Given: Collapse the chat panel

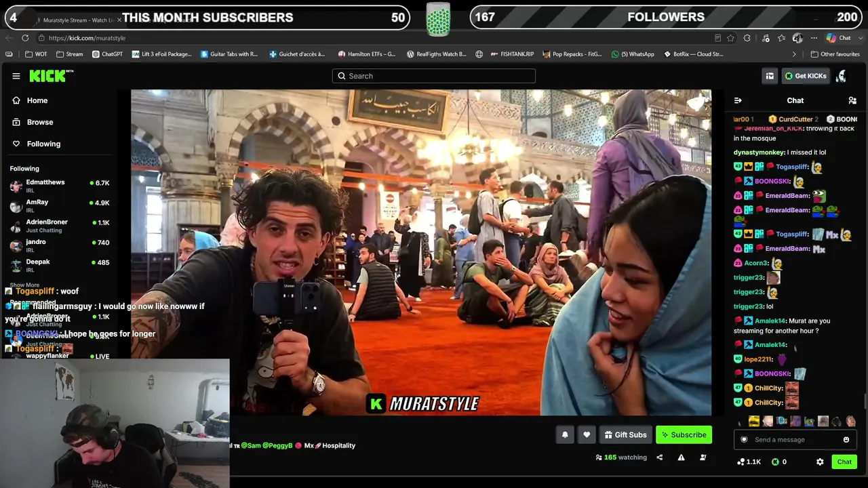Looking at the screenshot, I should 738,100.
